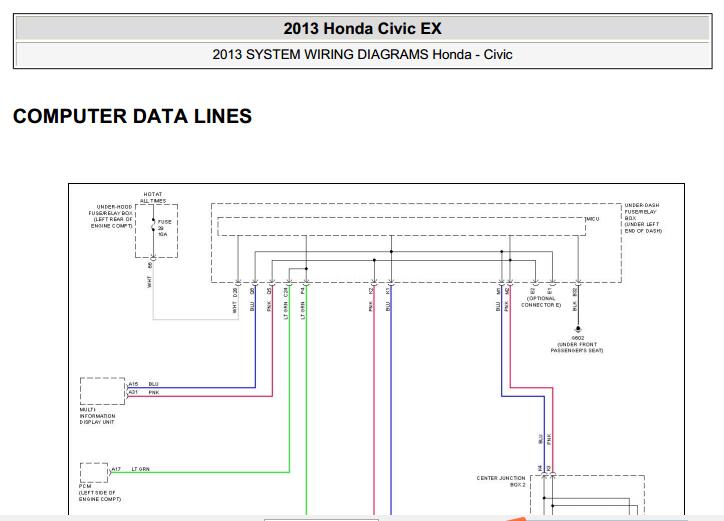Click the "WHT D28" wire label
The width and height of the screenshot is (724, 521).
[235, 300]
